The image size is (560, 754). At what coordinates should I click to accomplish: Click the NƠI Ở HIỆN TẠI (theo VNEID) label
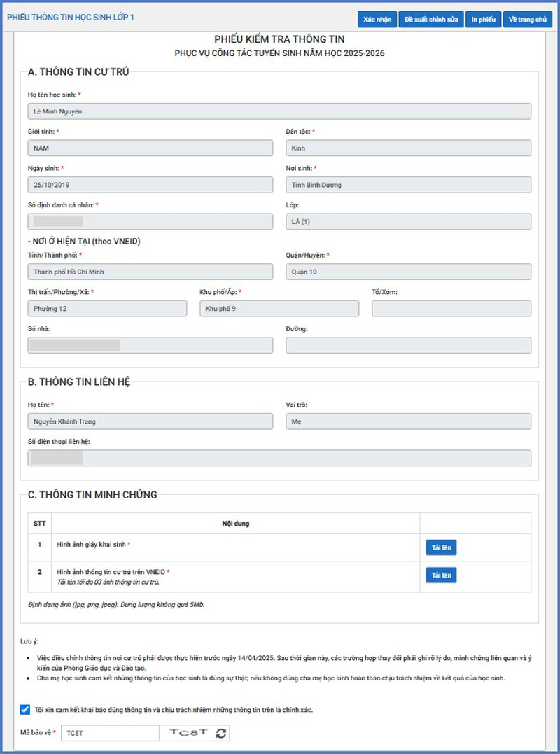(84, 242)
